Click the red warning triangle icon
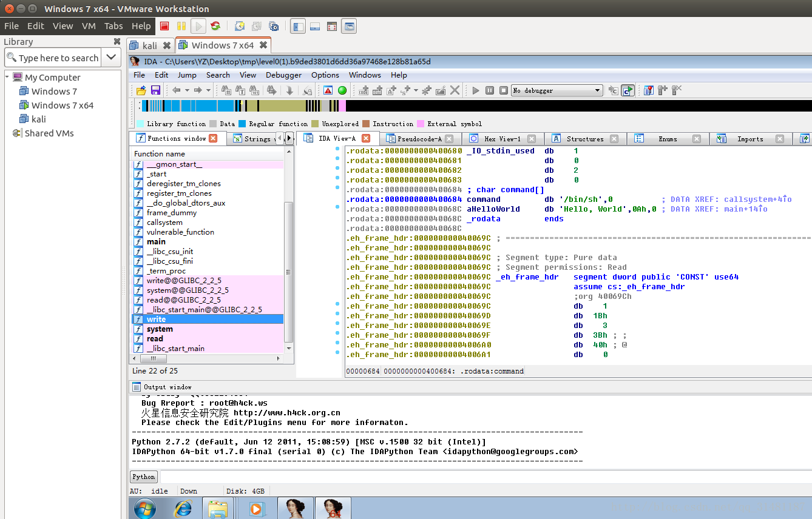Viewport: 812px width, 519px height. [328, 90]
